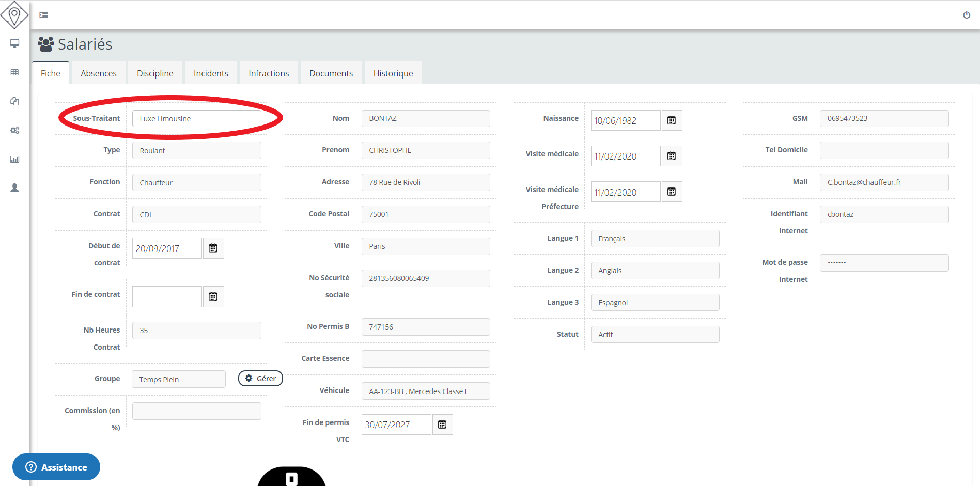Open statistics bar chart icon in sidebar
Screen dimensions: 980x486
click(x=14, y=159)
